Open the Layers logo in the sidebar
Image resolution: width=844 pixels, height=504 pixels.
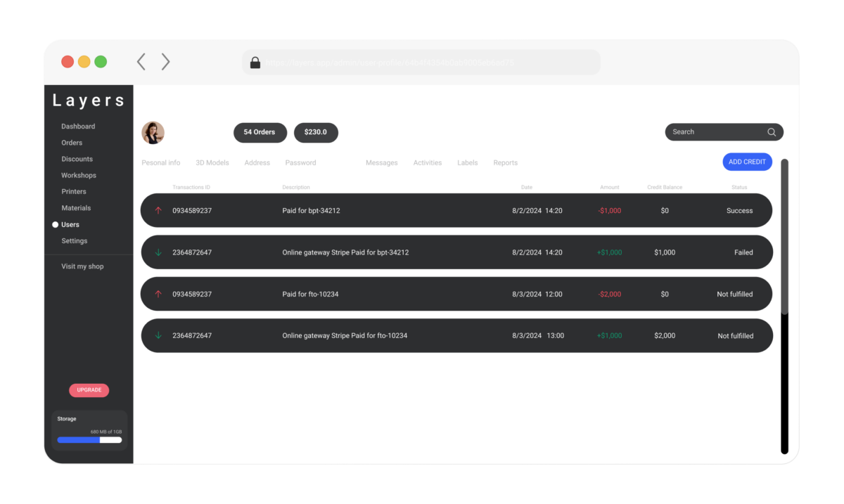[x=87, y=100]
